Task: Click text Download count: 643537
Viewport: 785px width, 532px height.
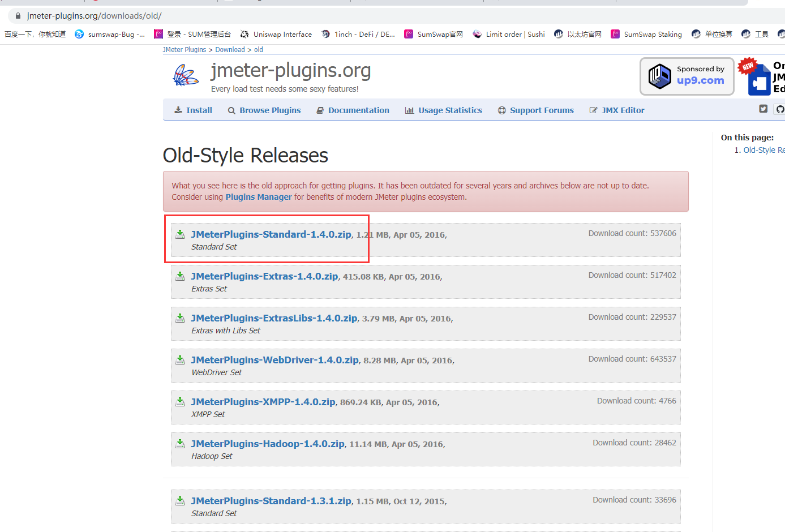Action: pos(632,359)
